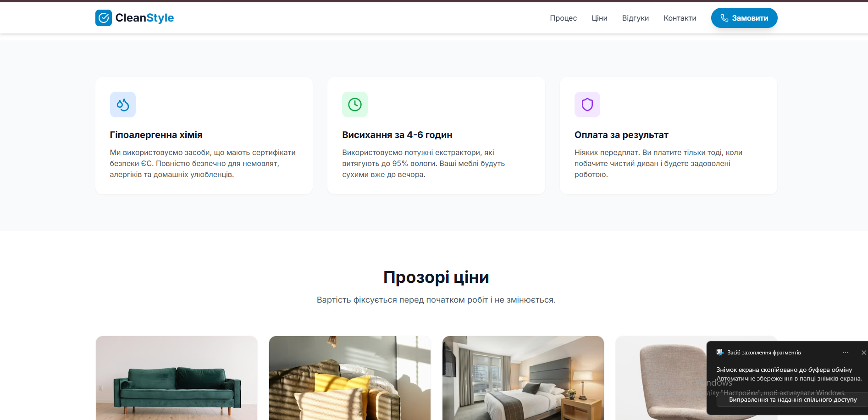This screenshot has height=420, width=868.
Task: Click the text about сертифікати безпеки ЄС
Action: click(203, 163)
